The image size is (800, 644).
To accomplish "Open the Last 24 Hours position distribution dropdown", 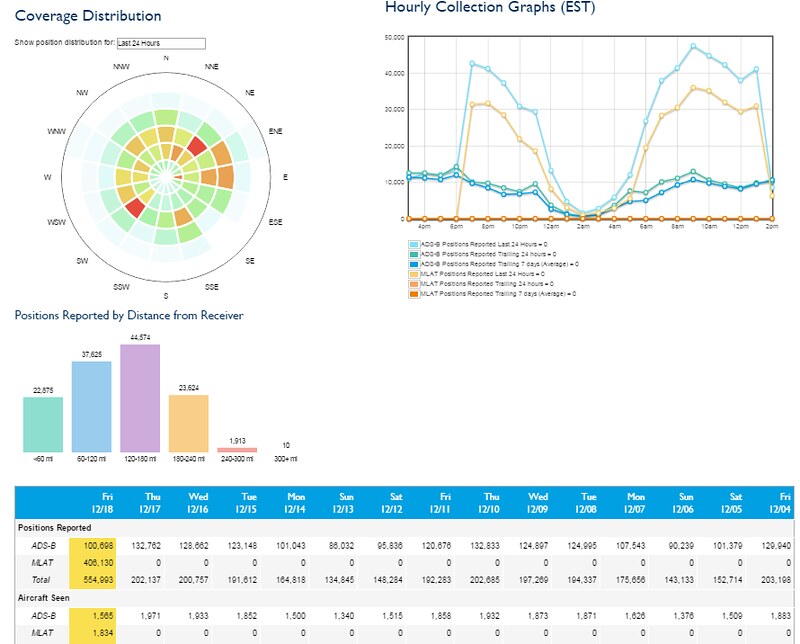I will pyautogui.click(x=161, y=43).
